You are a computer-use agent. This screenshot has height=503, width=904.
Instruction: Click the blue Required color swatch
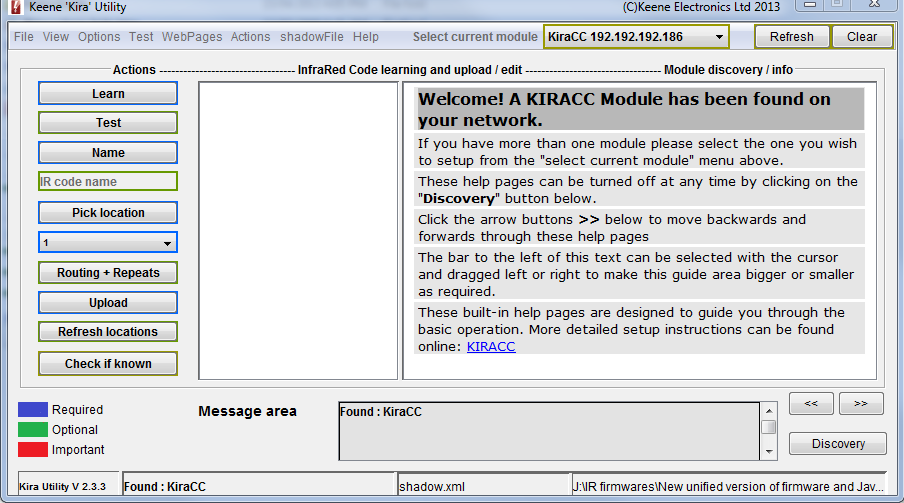(x=33, y=410)
